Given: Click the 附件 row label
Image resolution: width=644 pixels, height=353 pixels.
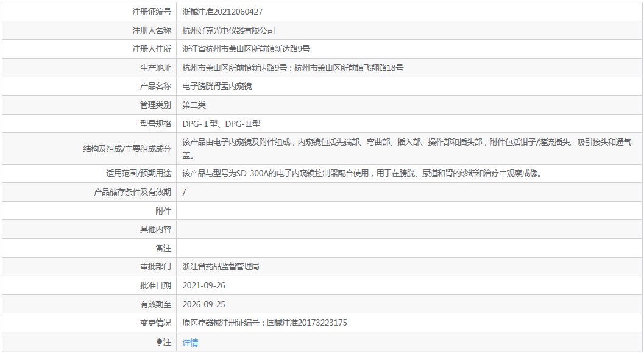Looking at the screenshot, I should tap(163, 211).
